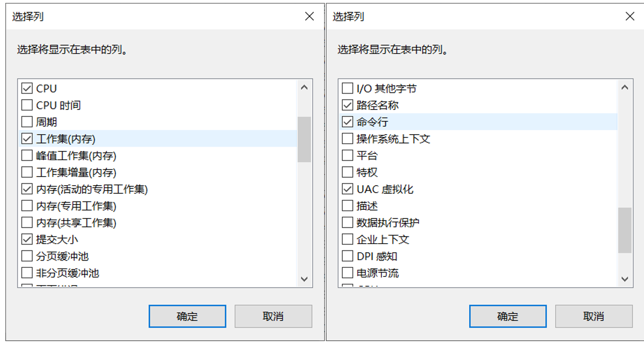The image size is (644, 344).
Task: Uncheck the CPU column checkbox
Action: [x=27, y=89]
